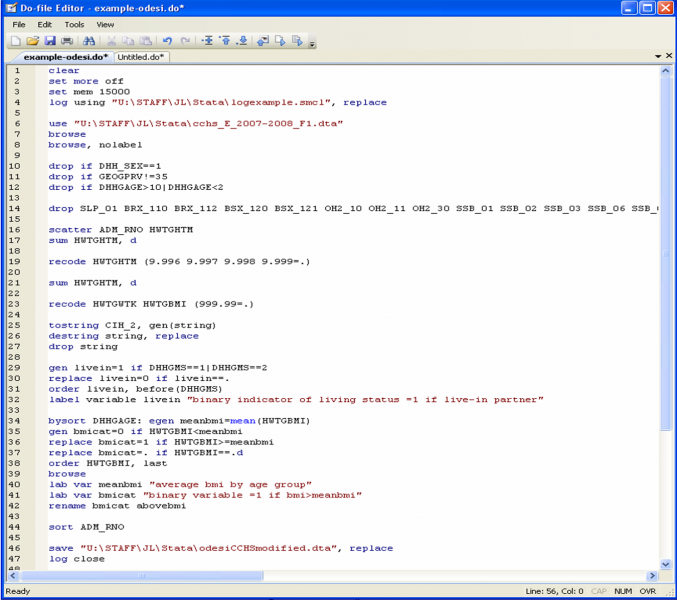Paste from clipboard via toolbar

pyautogui.click(x=145, y=41)
